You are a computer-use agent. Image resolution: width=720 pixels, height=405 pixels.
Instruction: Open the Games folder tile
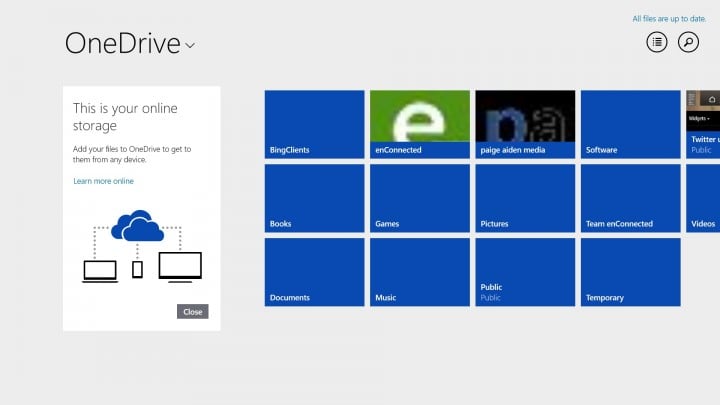420,198
